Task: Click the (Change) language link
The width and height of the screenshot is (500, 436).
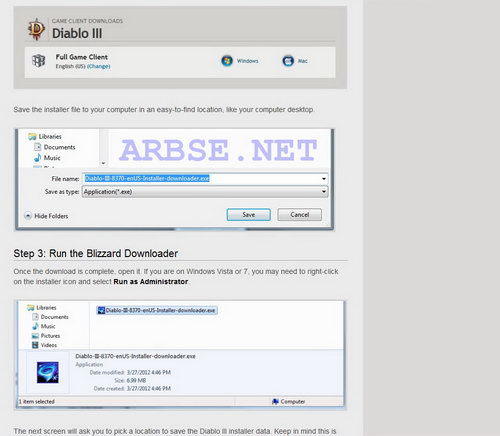Action: click(x=98, y=66)
